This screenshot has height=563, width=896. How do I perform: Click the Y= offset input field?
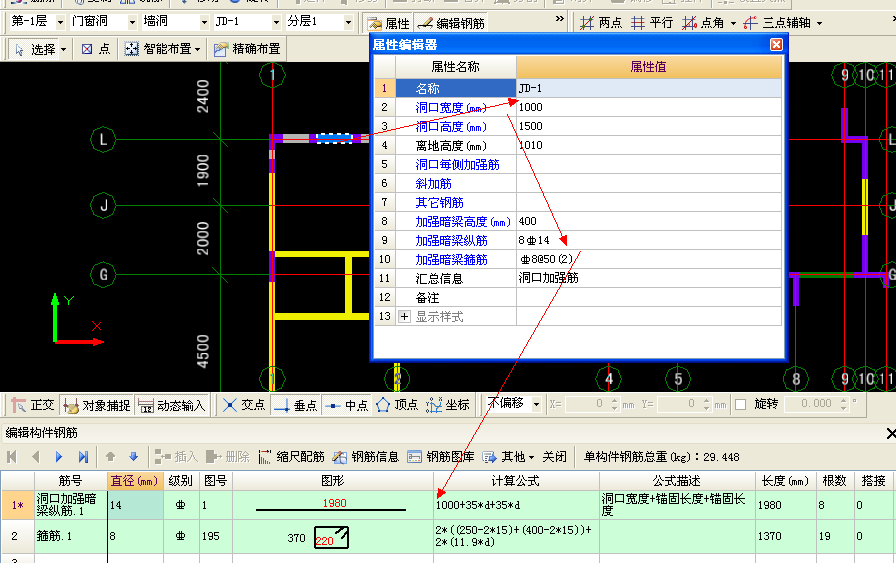[x=685, y=404]
